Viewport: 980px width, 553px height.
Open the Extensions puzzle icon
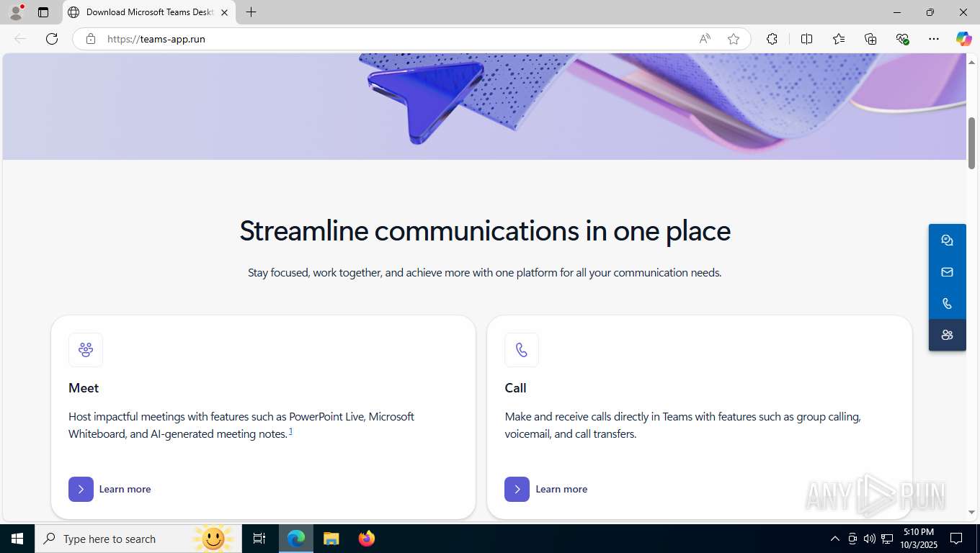tap(772, 39)
